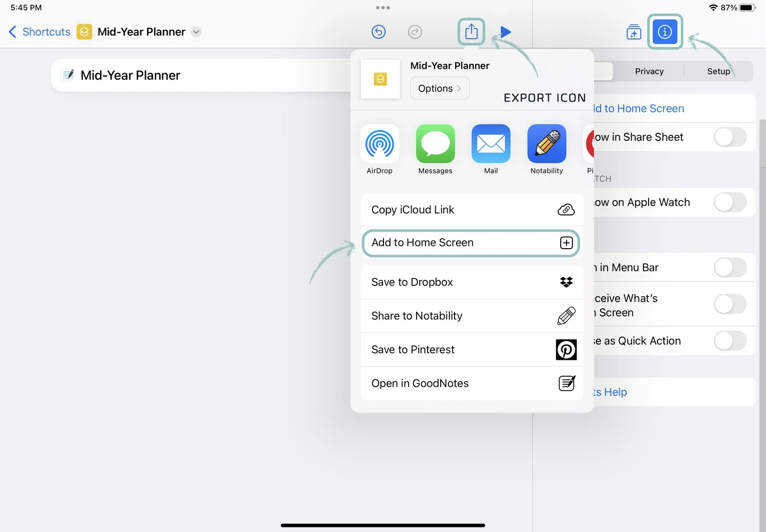Share via AirDrop
766x532 pixels.
(379, 150)
